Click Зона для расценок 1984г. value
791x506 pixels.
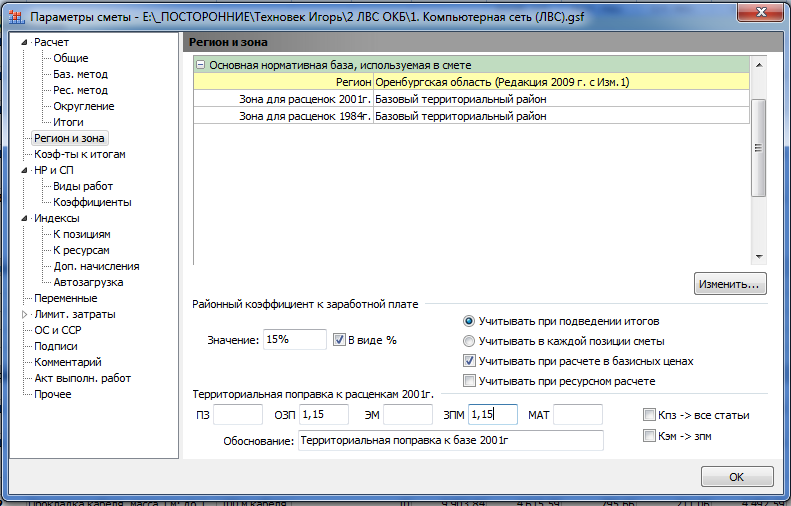(x=561, y=116)
